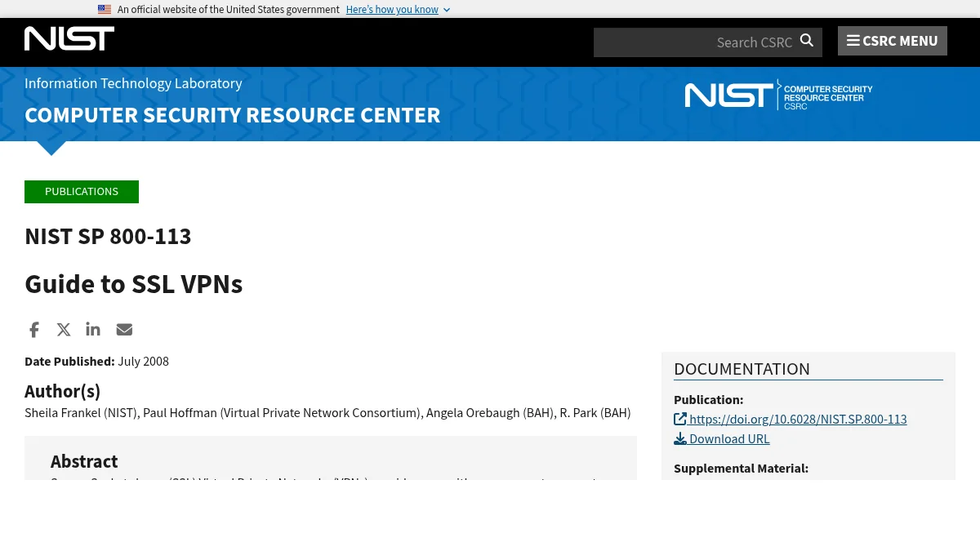The image size is (980, 551).
Task: Expand 'Here's how you know' banner
Action: point(398,10)
